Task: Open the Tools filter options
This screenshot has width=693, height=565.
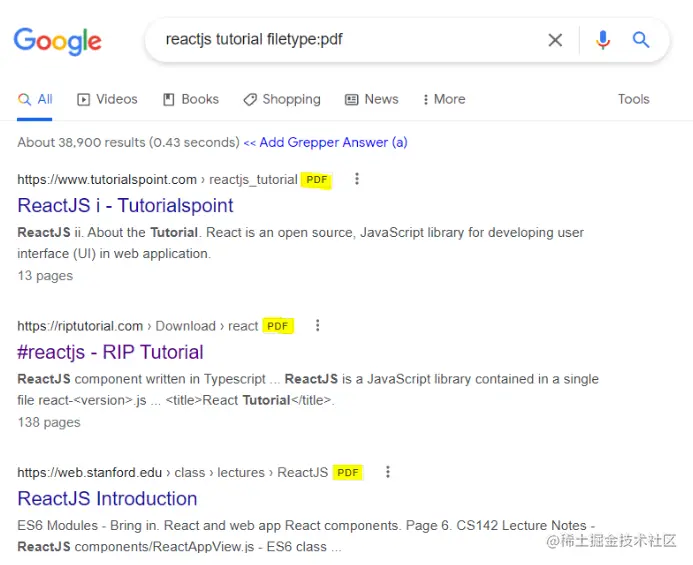Action: [633, 99]
